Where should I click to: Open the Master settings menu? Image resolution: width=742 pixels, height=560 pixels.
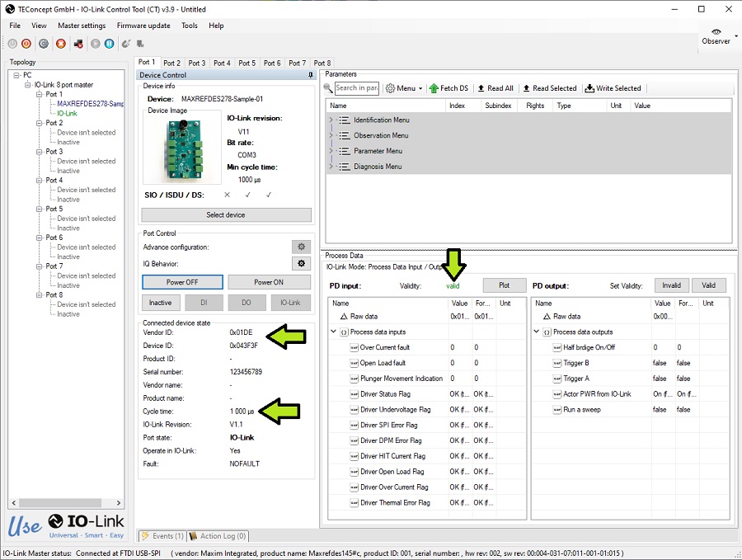(x=82, y=26)
